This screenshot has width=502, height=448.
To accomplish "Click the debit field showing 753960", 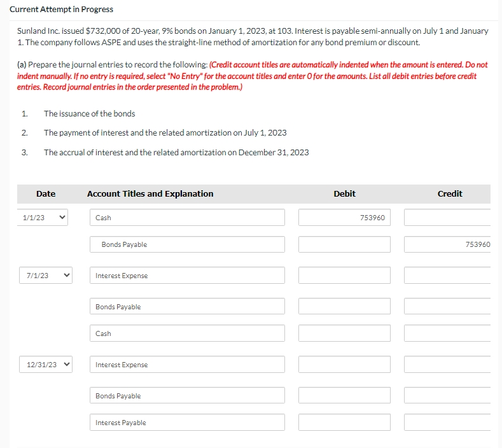I will point(344,218).
